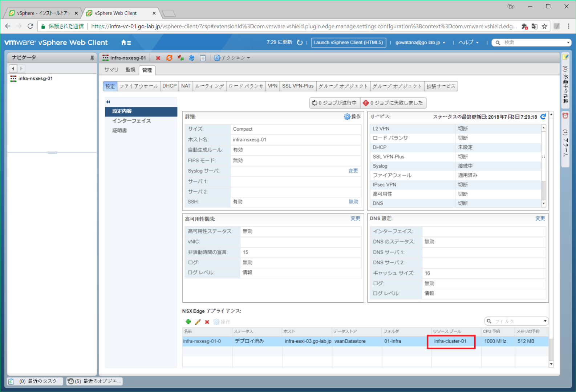Open gowatana@go-lab.jp user dropdown
Viewport: 576px width, 392px height.
pos(420,42)
